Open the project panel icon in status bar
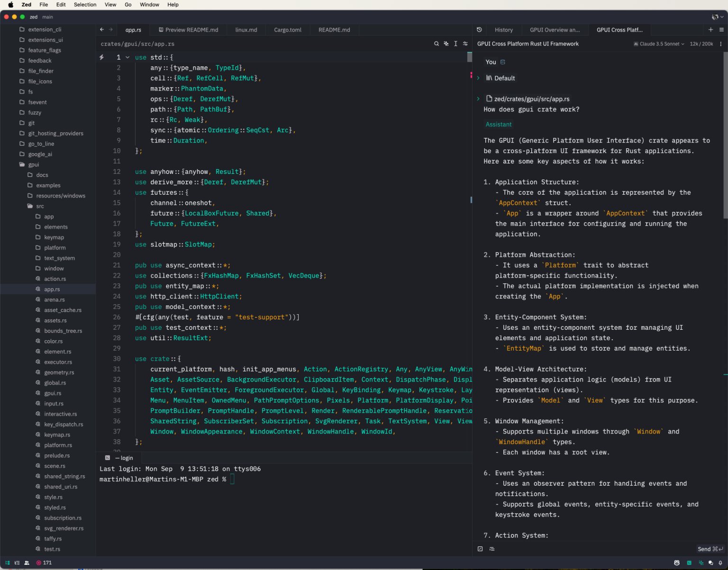The height and width of the screenshot is (570, 728). click(7, 562)
